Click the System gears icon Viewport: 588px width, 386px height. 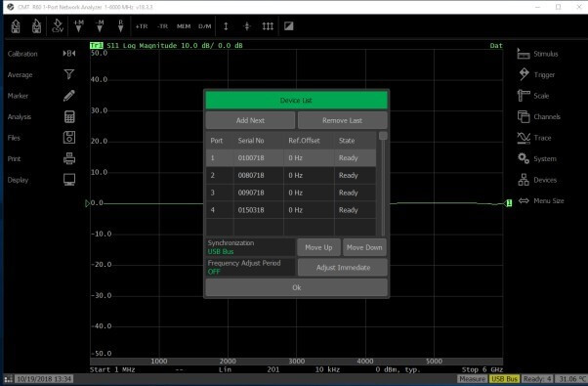pyautogui.click(x=524, y=158)
